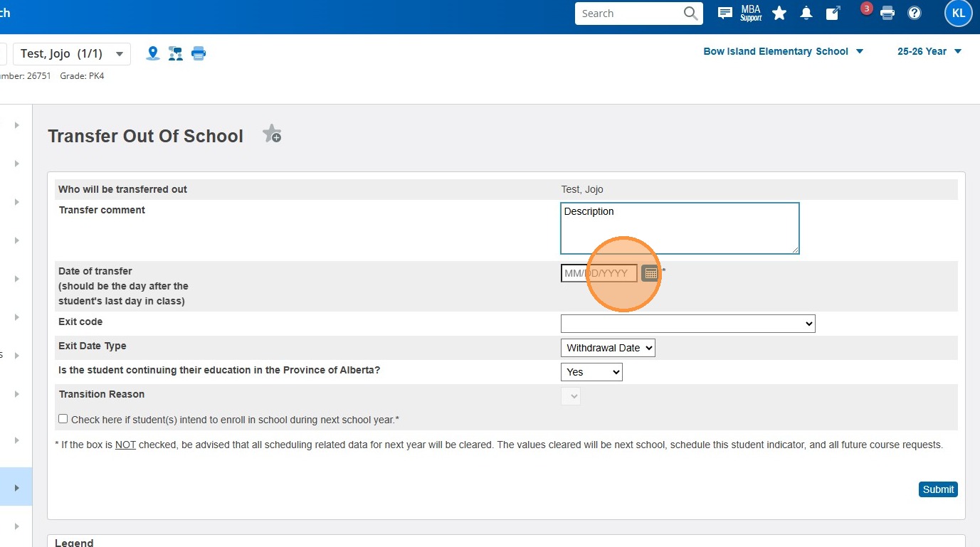The width and height of the screenshot is (980, 547).
Task: Click the Submit button
Action: [x=938, y=489]
